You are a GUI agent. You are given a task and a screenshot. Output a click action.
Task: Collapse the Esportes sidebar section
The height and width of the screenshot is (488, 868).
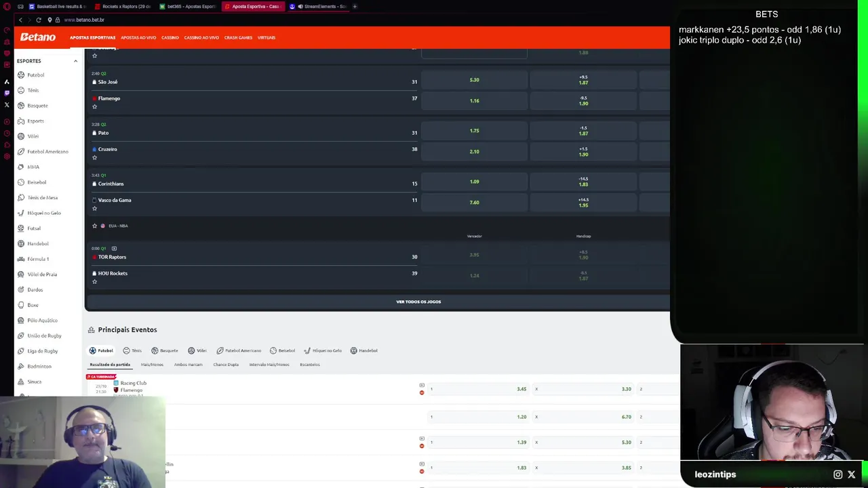[x=75, y=61]
